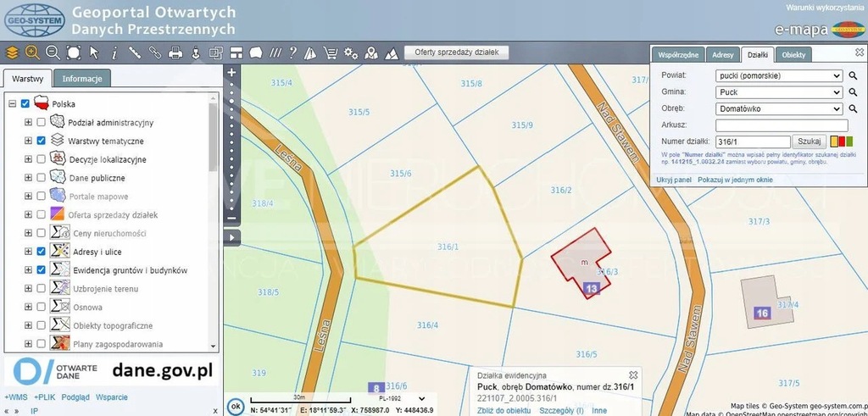Click the triangular road sign icon

click(x=310, y=53)
